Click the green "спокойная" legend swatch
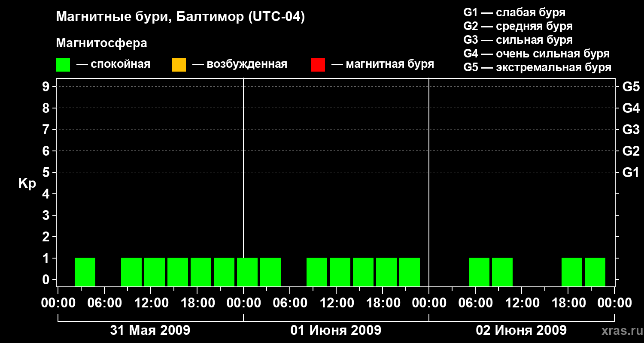The image size is (644, 343). coord(63,65)
